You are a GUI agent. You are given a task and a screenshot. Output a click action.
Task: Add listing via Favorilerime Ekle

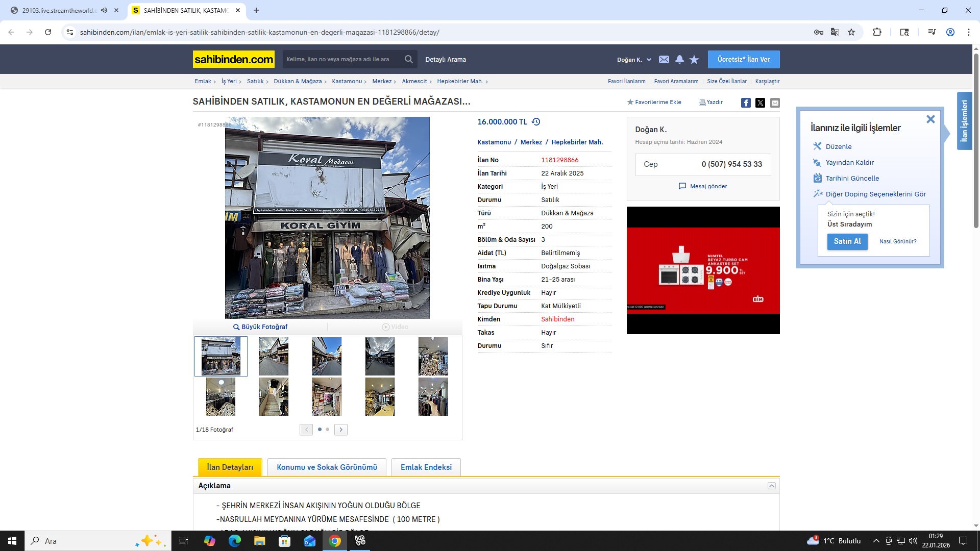click(654, 102)
